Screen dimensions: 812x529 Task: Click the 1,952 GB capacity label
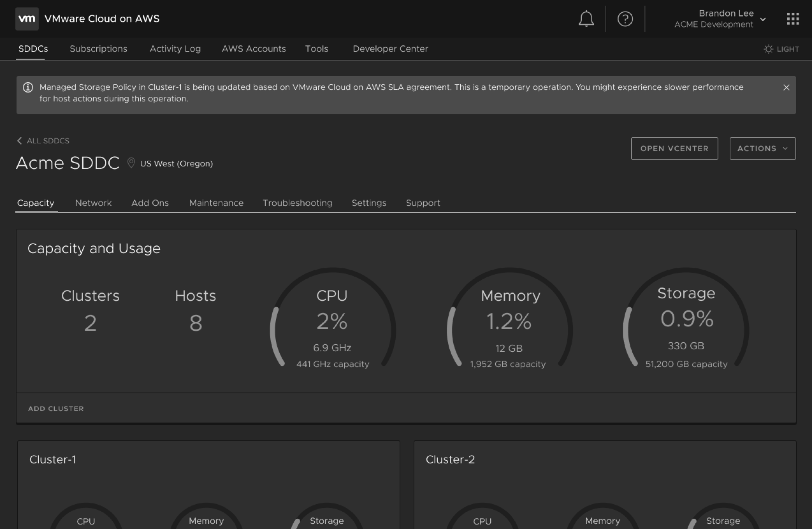pos(508,364)
